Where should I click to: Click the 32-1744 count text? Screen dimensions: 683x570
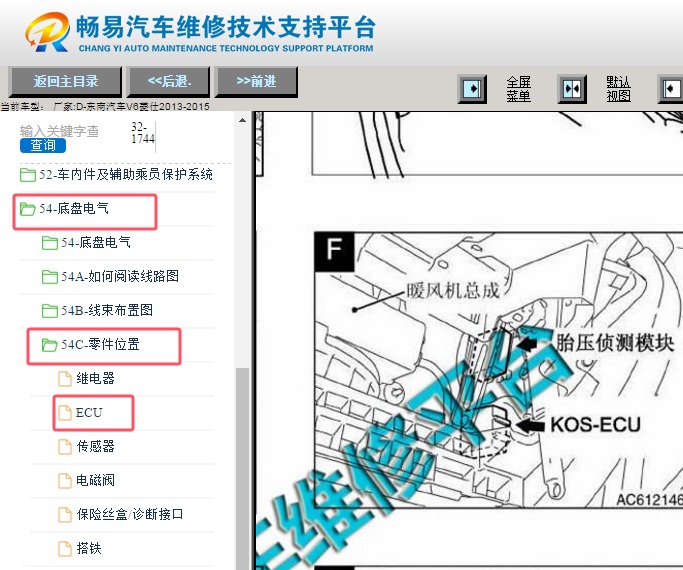pyautogui.click(x=143, y=133)
